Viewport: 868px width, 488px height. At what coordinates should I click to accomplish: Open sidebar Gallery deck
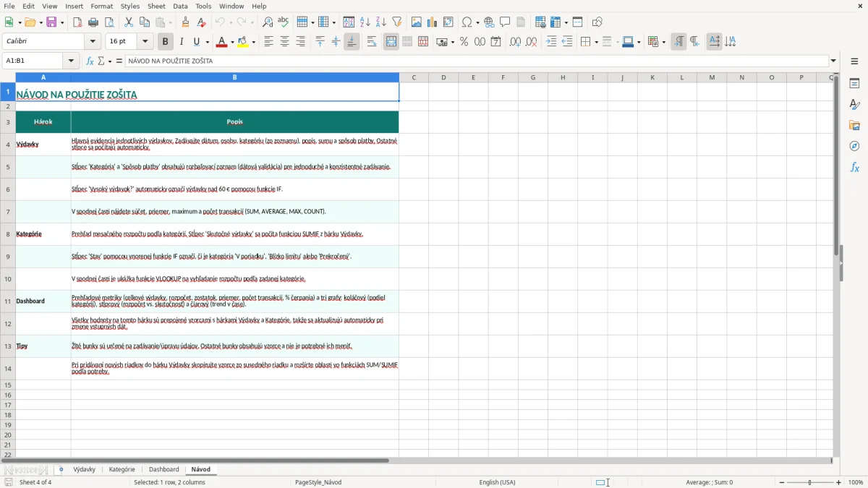pos(855,126)
